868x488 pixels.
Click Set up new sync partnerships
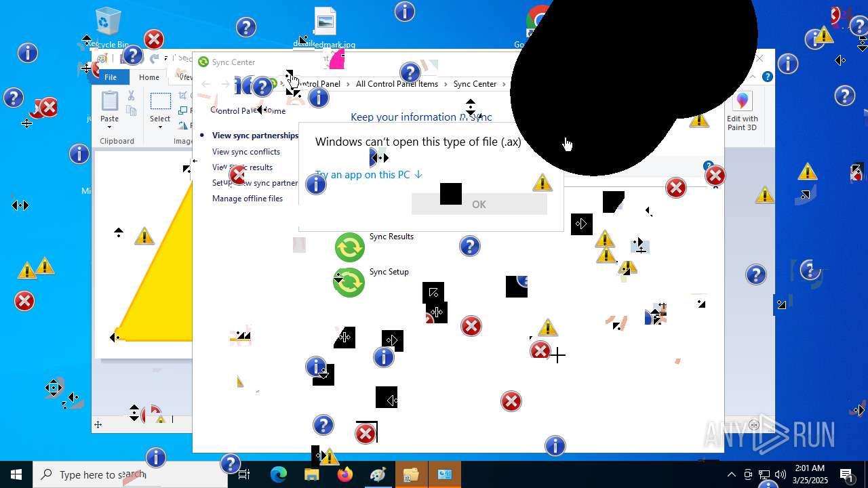coord(255,183)
